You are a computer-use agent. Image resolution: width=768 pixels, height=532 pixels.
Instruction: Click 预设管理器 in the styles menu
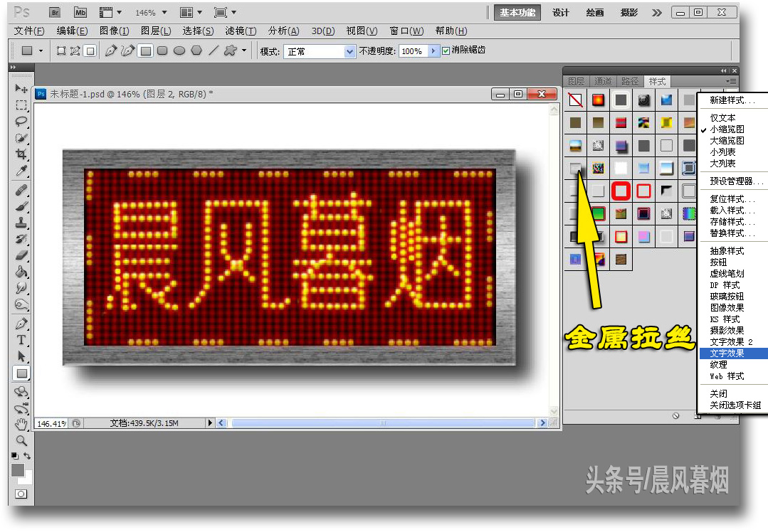(x=726, y=181)
